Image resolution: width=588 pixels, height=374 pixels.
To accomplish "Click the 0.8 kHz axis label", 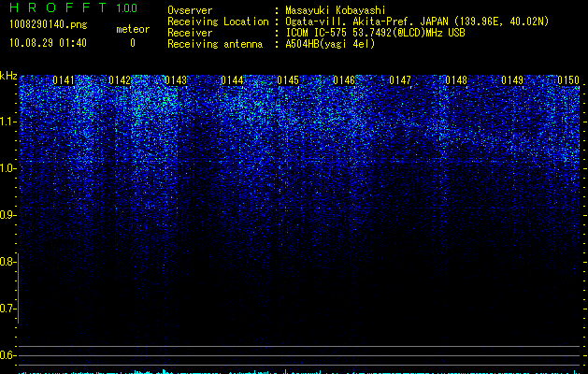I will 7,262.
